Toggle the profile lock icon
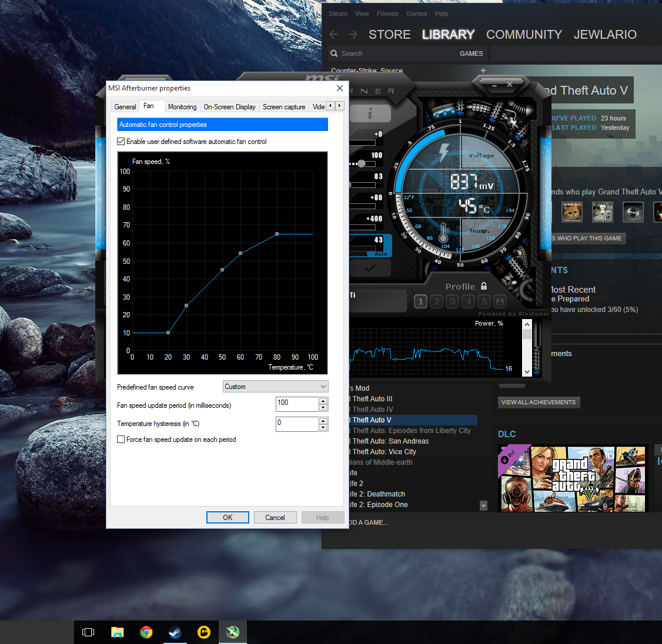The height and width of the screenshot is (644, 662). pyautogui.click(x=484, y=286)
